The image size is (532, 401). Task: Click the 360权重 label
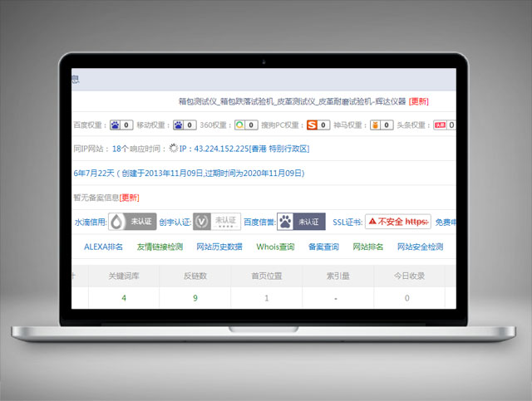click(215, 125)
